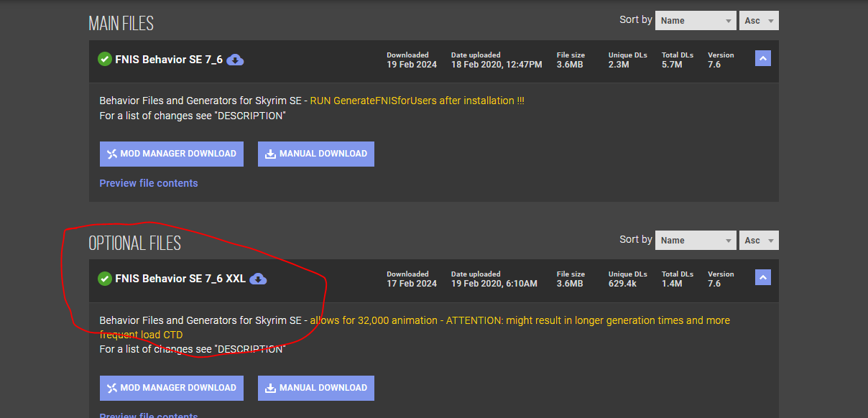
Task: Click mod manager icon in Optional Files download button
Action: pos(112,388)
